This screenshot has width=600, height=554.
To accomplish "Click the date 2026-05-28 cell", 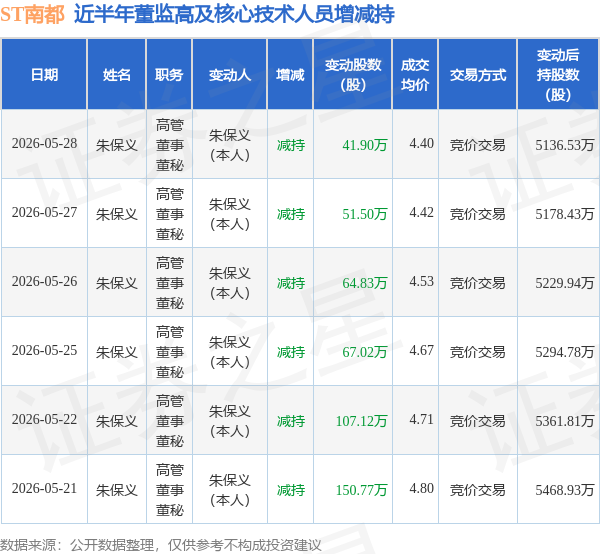I will [x=44, y=144].
